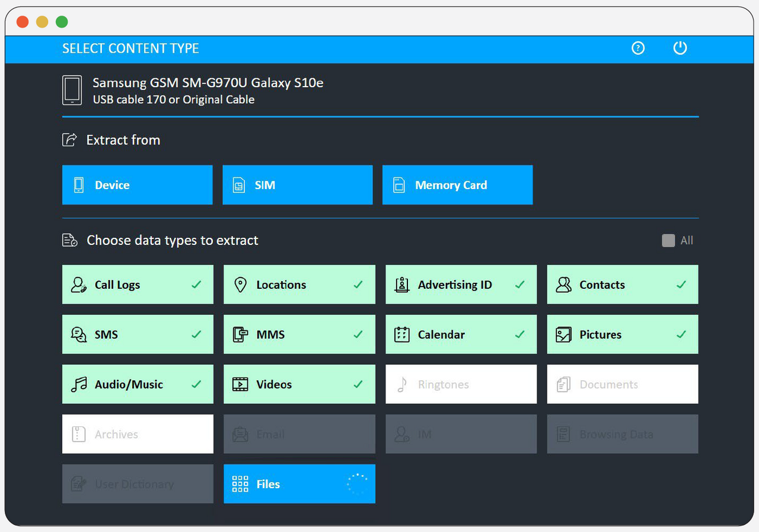Check the All checkbox
Viewport: 759px width, 532px height.
click(668, 241)
